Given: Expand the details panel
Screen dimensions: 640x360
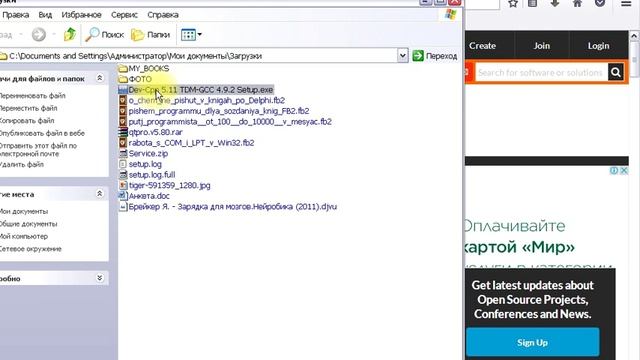Looking at the screenshot, I should pos(100,278).
